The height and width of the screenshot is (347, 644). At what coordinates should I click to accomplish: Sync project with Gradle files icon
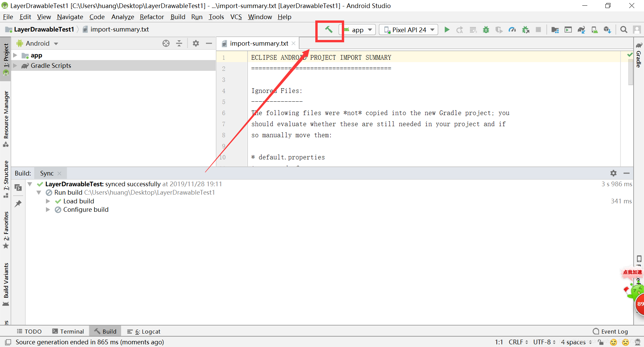581,30
